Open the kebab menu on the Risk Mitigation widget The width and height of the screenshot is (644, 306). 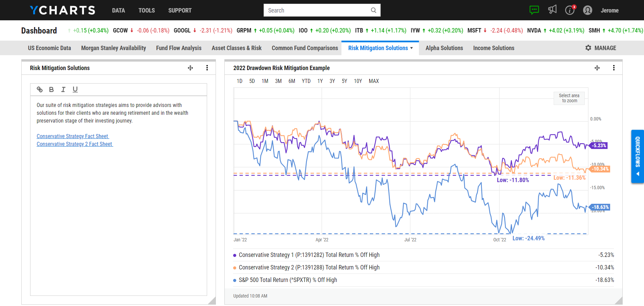pos(207,68)
